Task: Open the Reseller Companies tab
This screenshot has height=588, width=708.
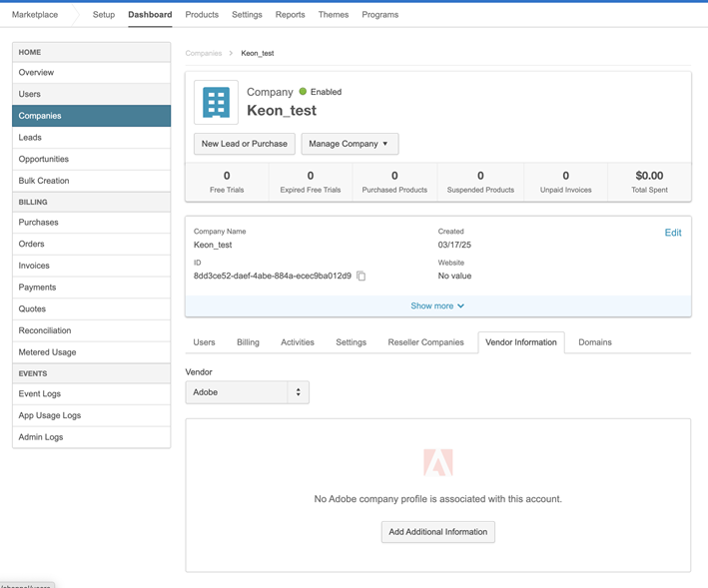Action: click(x=425, y=342)
